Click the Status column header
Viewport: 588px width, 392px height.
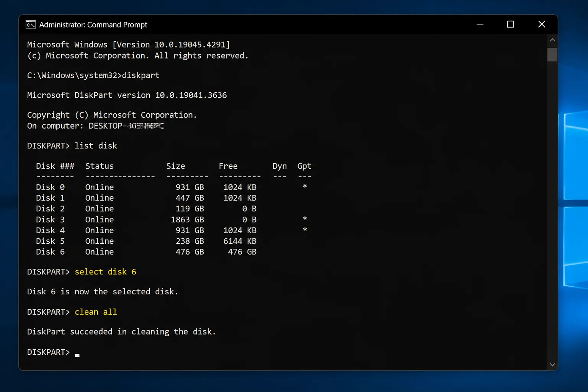click(x=100, y=166)
